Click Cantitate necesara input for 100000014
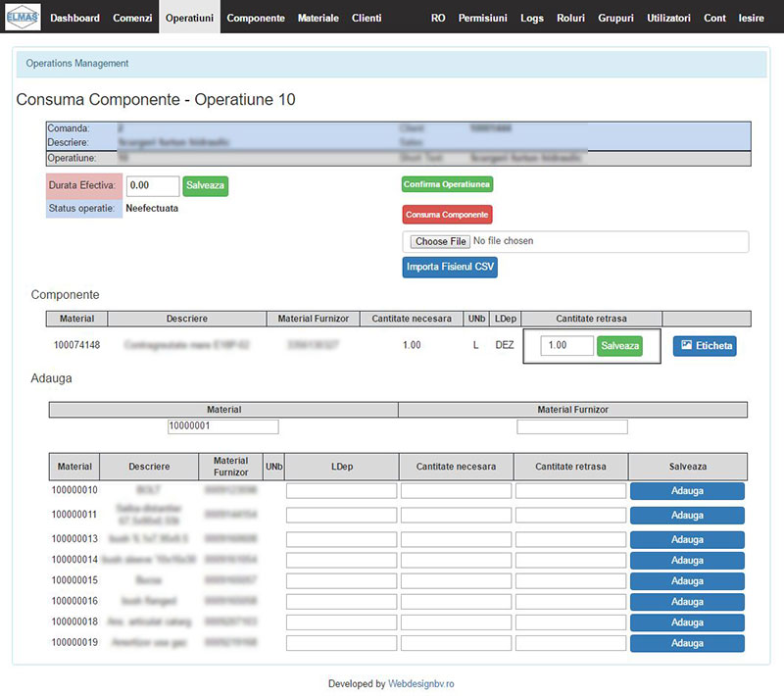The width and height of the screenshot is (784, 696). (456, 561)
